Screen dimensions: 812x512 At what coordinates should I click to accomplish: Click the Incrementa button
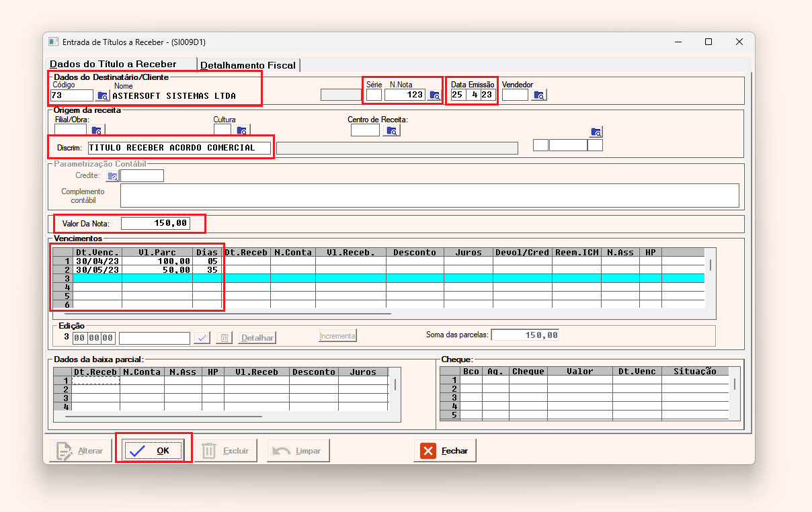(x=337, y=336)
